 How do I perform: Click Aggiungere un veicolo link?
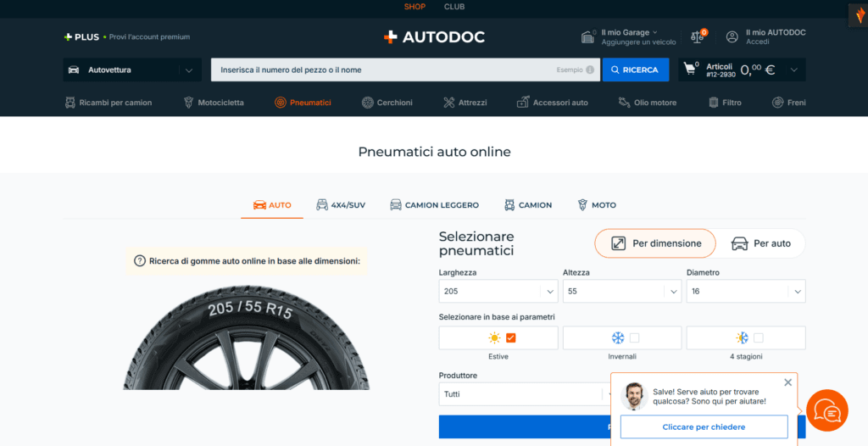pos(638,42)
